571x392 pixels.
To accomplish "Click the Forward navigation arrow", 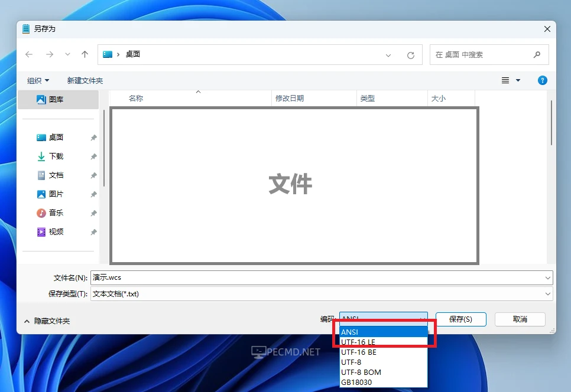I will 50,54.
